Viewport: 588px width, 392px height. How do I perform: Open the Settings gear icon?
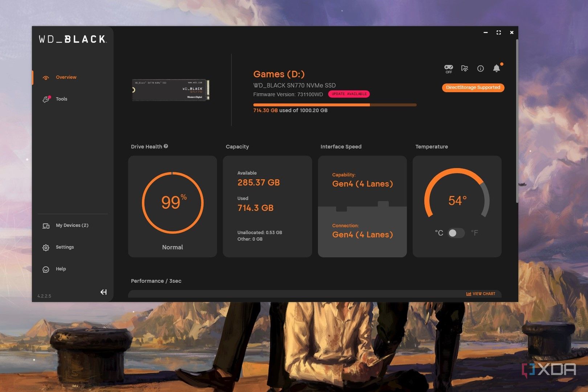(46, 248)
